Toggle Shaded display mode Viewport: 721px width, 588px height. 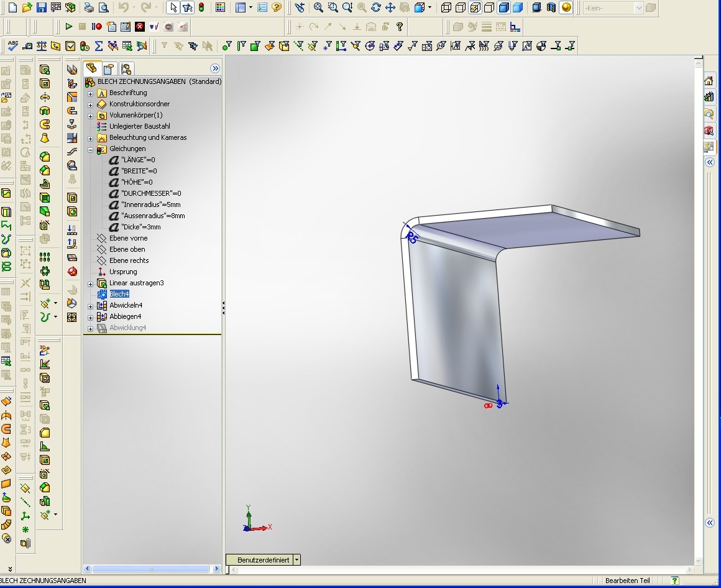518,7
